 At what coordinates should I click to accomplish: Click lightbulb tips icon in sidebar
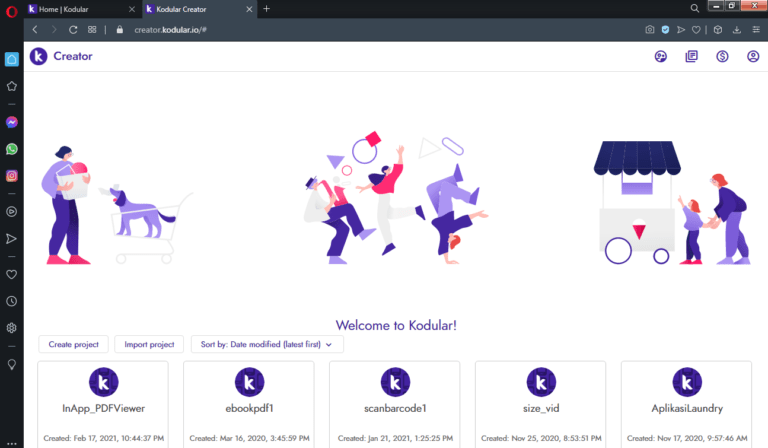pyautogui.click(x=12, y=364)
